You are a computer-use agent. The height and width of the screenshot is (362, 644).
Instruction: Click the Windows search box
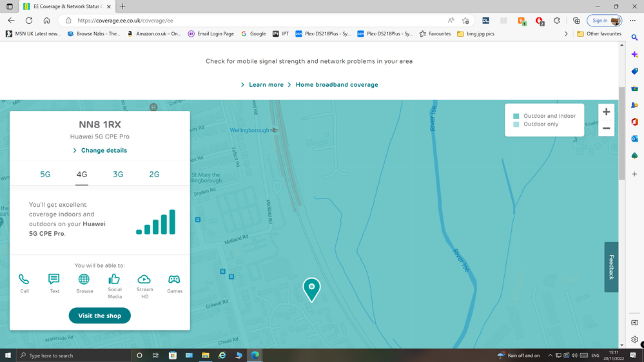73,356
